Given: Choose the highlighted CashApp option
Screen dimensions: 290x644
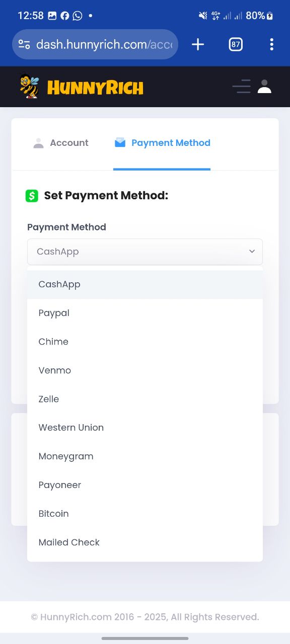Looking at the screenshot, I should (x=145, y=284).
